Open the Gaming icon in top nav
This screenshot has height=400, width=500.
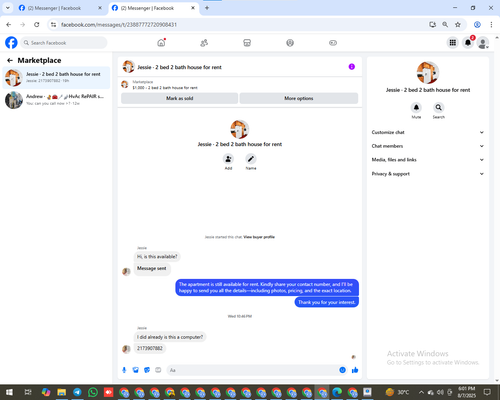click(x=333, y=43)
